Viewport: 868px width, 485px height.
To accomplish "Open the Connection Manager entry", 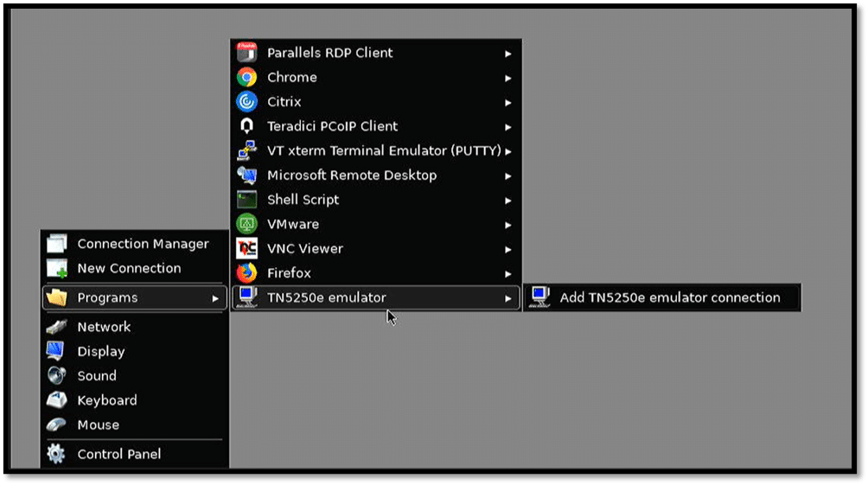I will click(135, 244).
